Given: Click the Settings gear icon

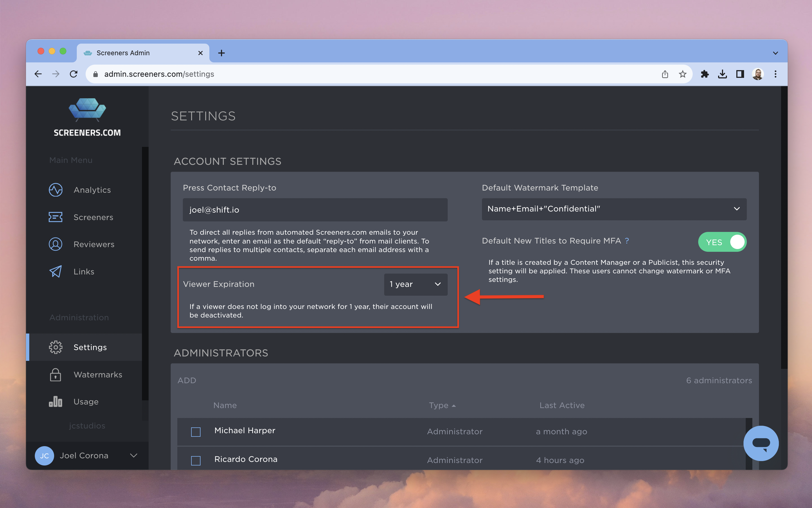Looking at the screenshot, I should pos(56,347).
